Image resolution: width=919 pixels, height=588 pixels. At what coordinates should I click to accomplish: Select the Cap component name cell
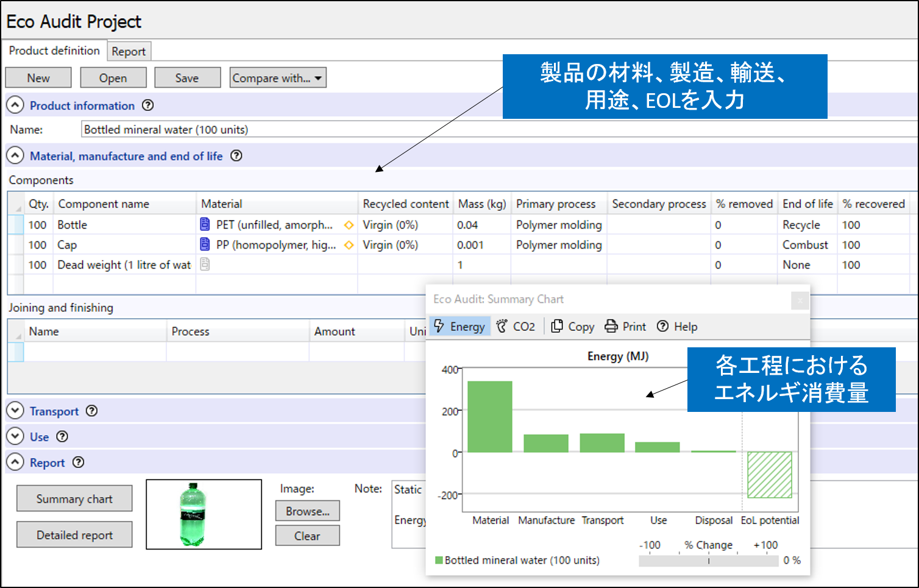click(x=124, y=245)
